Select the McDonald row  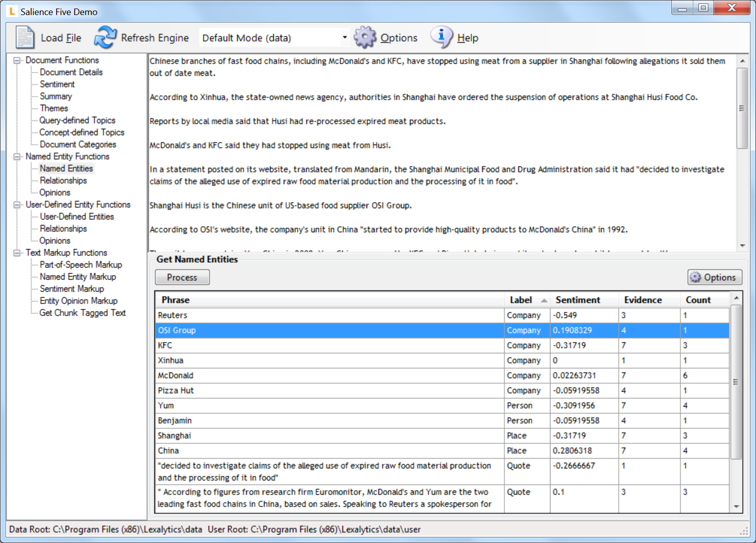(x=442, y=376)
